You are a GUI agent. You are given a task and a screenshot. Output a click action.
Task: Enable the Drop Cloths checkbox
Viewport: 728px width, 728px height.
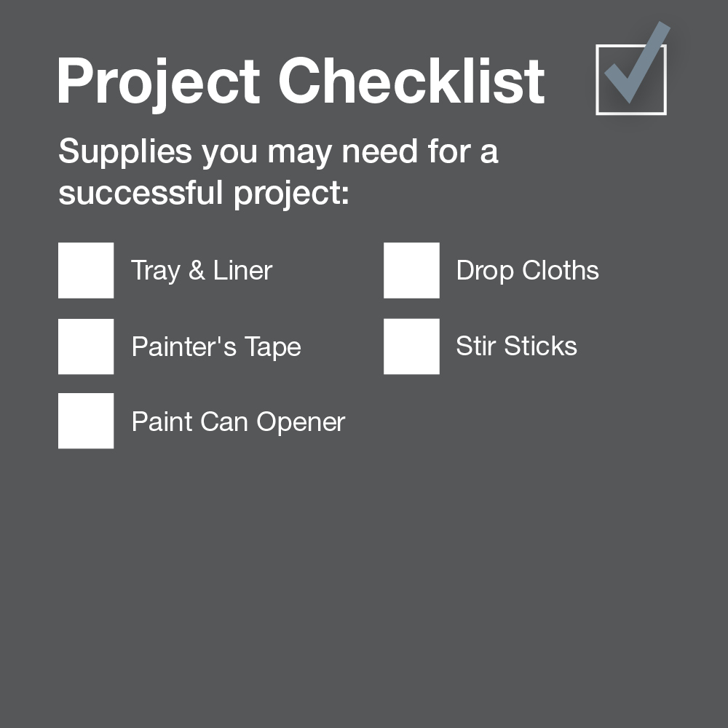tap(411, 271)
